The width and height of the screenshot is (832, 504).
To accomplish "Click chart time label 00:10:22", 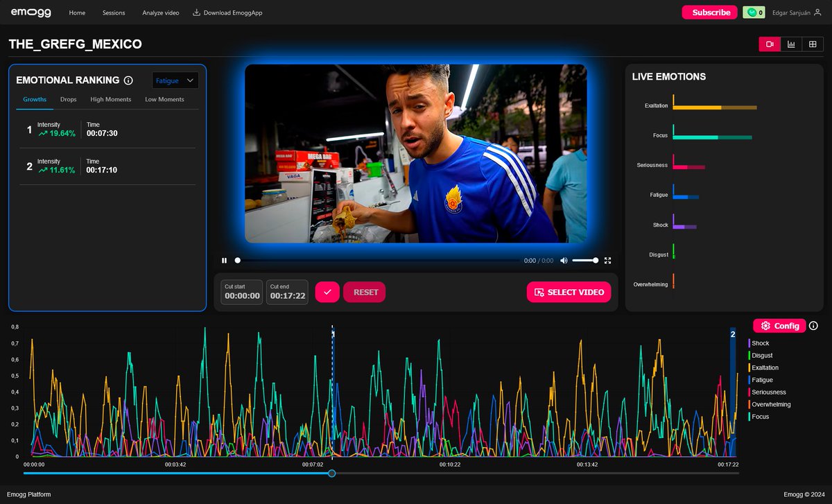I will pyautogui.click(x=451, y=464).
